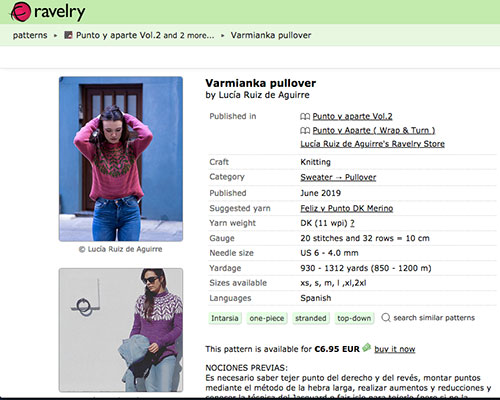The image size is (500, 400).
Task: Select the Varmianka pullover breadcrumb
Action: coord(271,35)
